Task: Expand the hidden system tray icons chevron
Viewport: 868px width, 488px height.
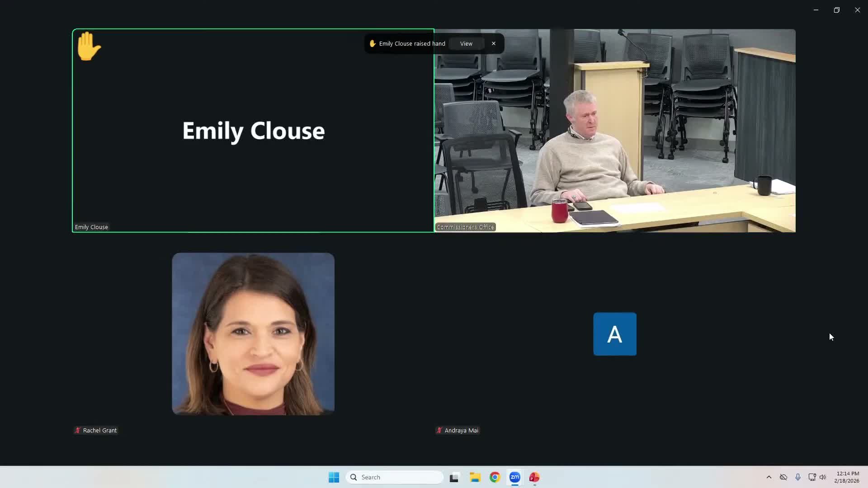Action: pos(769,477)
